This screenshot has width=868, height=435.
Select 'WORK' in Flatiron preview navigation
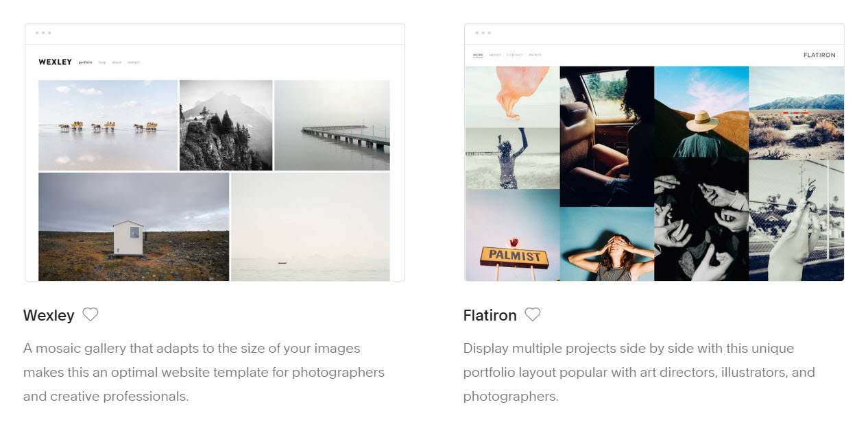[478, 55]
